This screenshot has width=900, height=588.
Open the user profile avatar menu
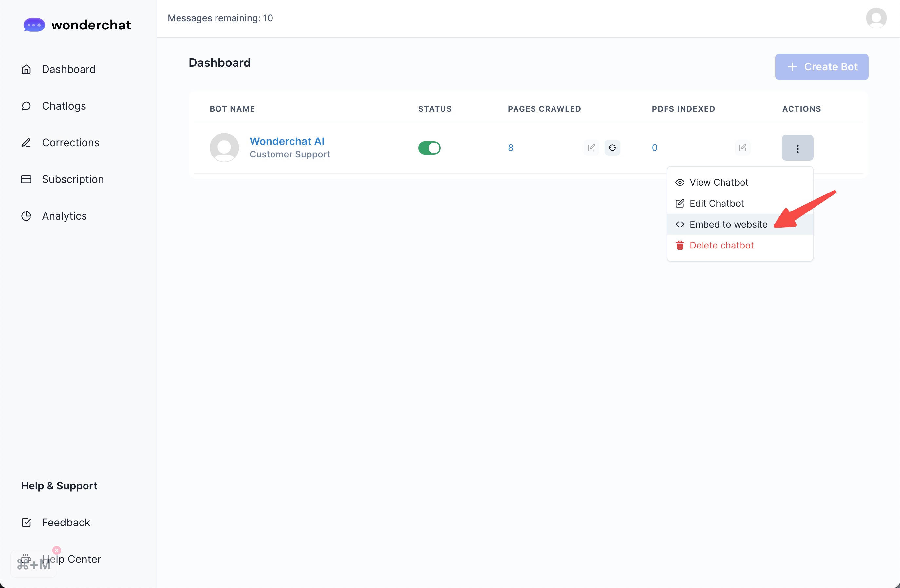[876, 18]
